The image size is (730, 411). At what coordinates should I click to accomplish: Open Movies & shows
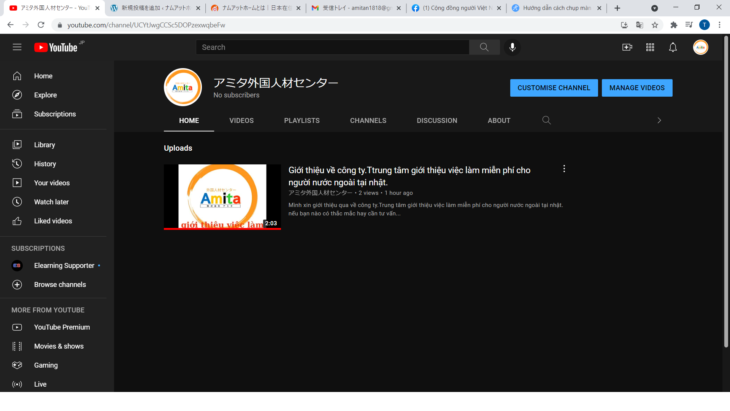[x=57, y=346]
